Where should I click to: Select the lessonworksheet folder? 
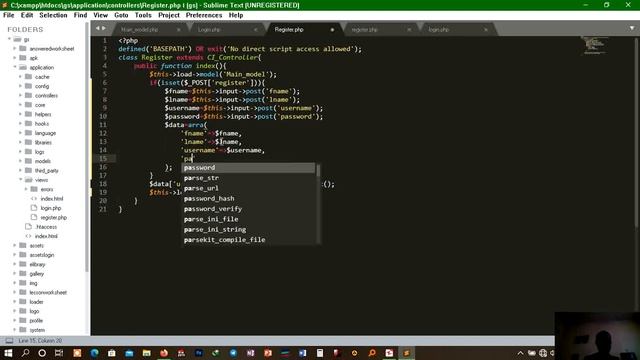tap(48, 293)
